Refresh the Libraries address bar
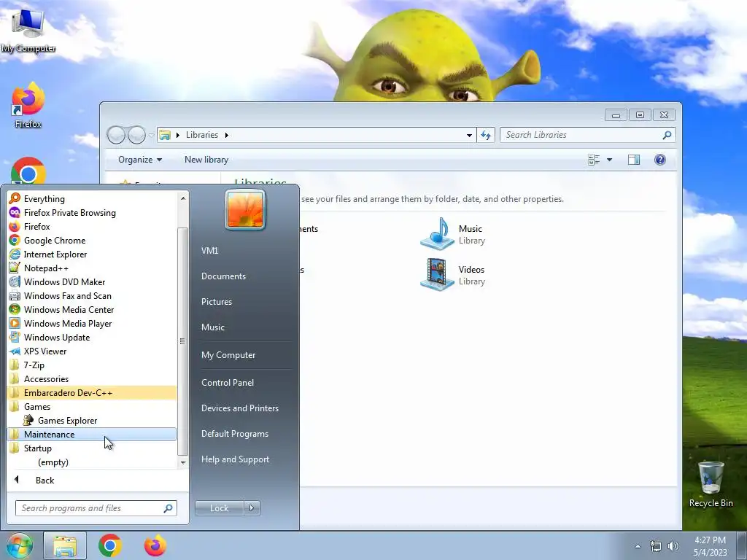Screen dimensions: 747x560 click(485, 135)
